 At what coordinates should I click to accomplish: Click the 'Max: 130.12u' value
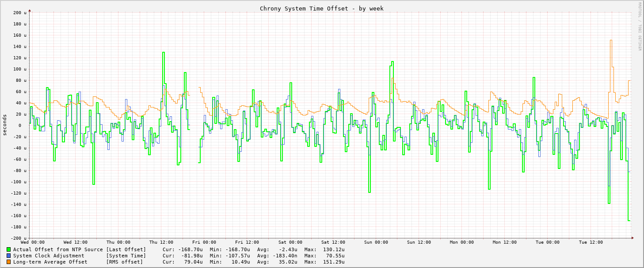click(324, 249)
